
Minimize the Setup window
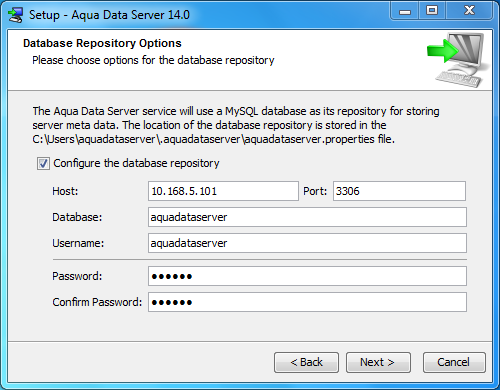405,11
